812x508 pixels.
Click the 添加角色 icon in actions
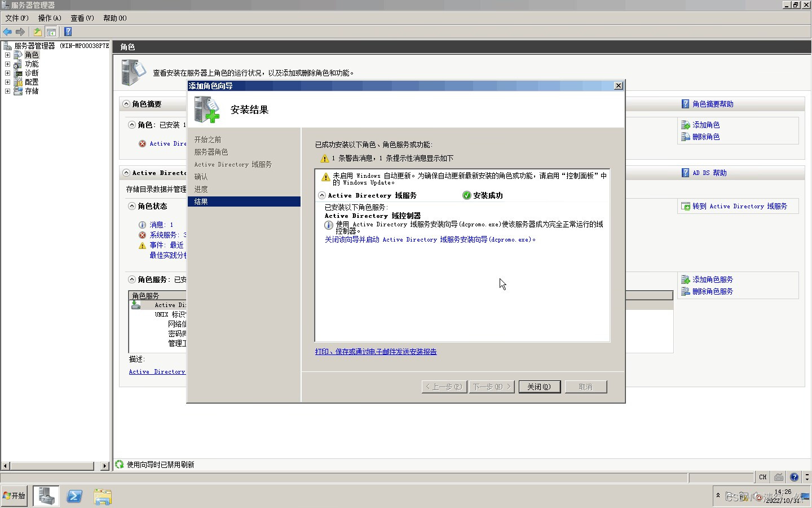click(686, 125)
